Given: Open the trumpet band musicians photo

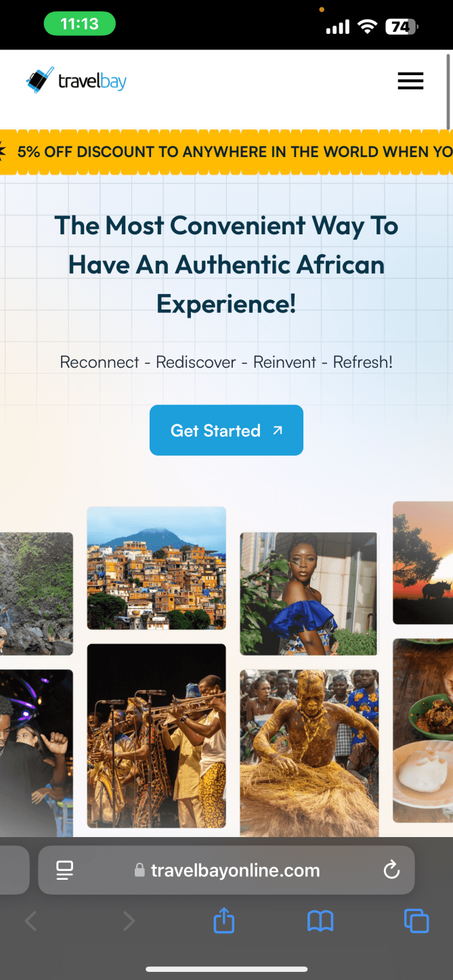Looking at the screenshot, I should point(156,736).
